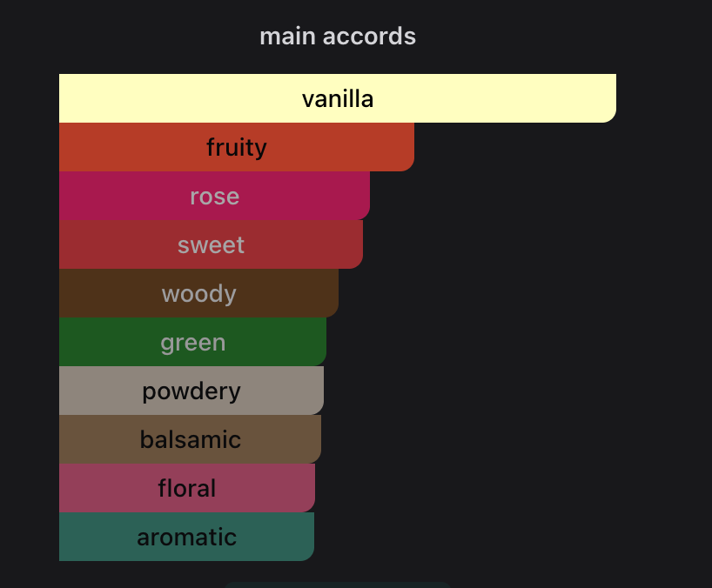The height and width of the screenshot is (588, 712).
Task: Select the floral accord bar
Action: [x=186, y=488]
